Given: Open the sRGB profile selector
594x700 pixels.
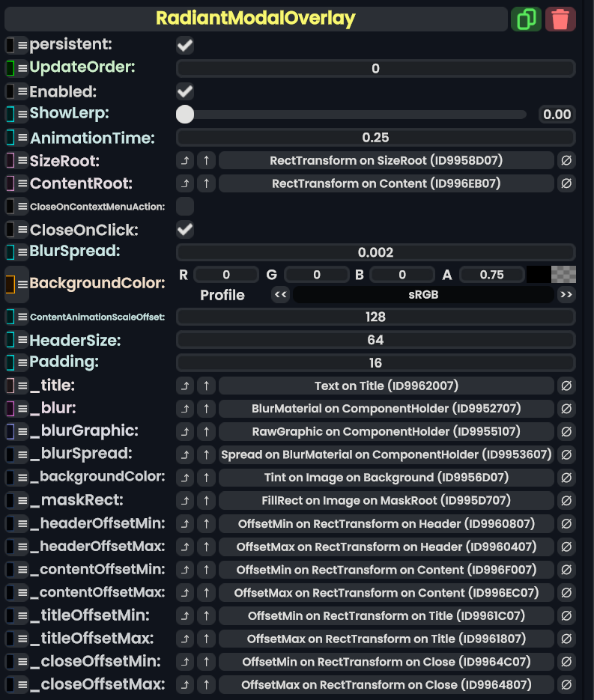Looking at the screenshot, I should [x=423, y=295].
